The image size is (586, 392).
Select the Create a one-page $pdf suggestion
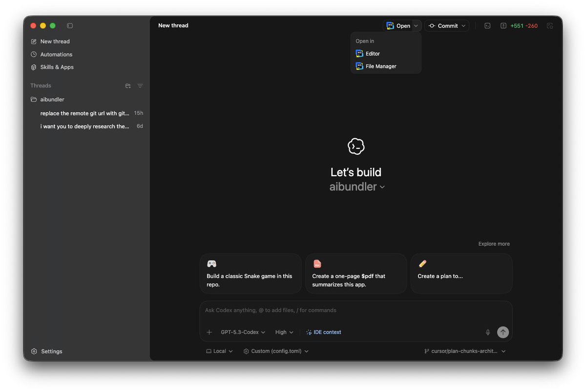pos(356,273)
